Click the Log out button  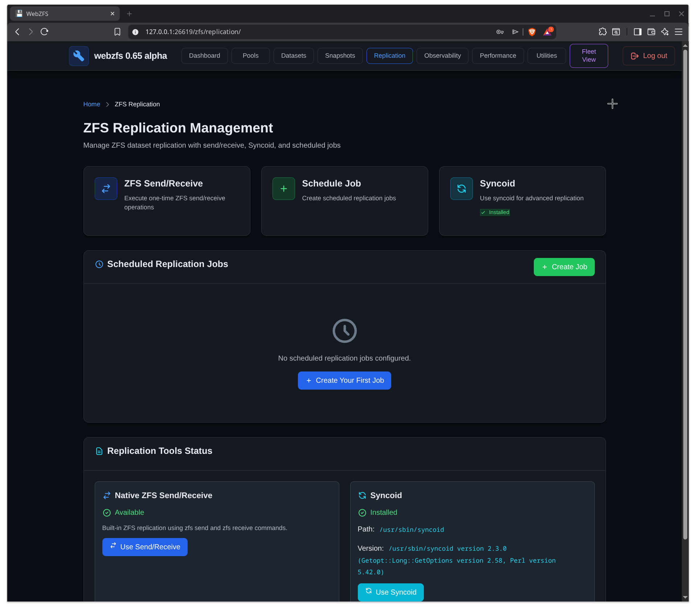click(x=648, y=56)
